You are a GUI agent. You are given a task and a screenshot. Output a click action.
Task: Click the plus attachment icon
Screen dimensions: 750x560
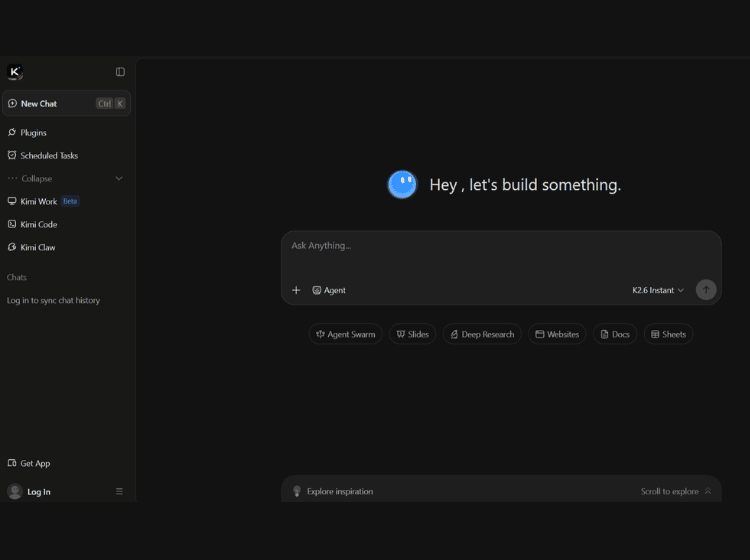pos(296,290)
